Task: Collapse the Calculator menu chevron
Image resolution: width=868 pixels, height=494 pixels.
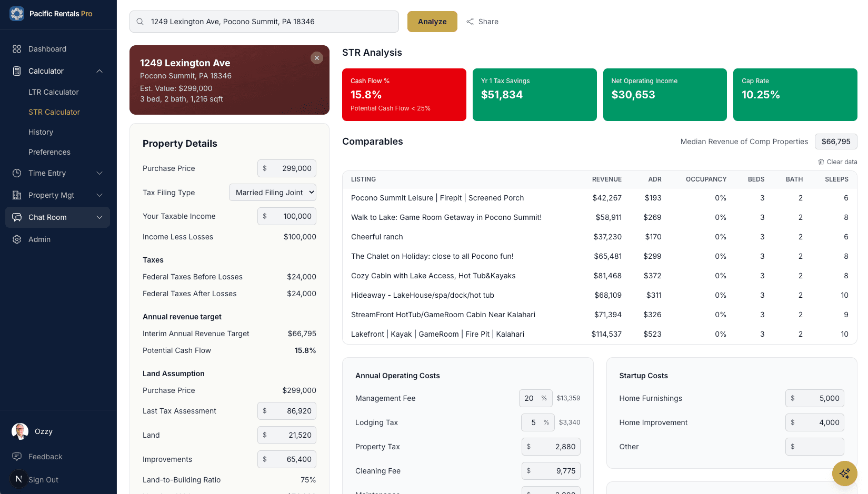Action: [x=99, y=71]
